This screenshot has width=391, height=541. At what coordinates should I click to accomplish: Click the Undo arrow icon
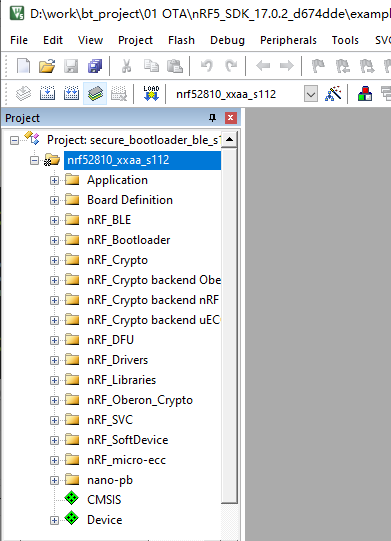[207, 66]
